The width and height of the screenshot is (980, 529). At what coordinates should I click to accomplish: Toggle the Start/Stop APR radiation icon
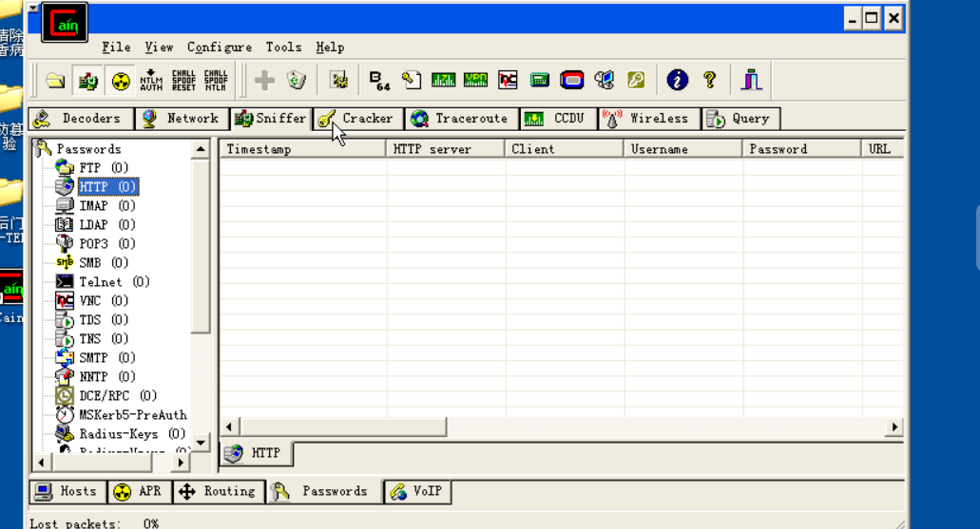coord(120,80)
